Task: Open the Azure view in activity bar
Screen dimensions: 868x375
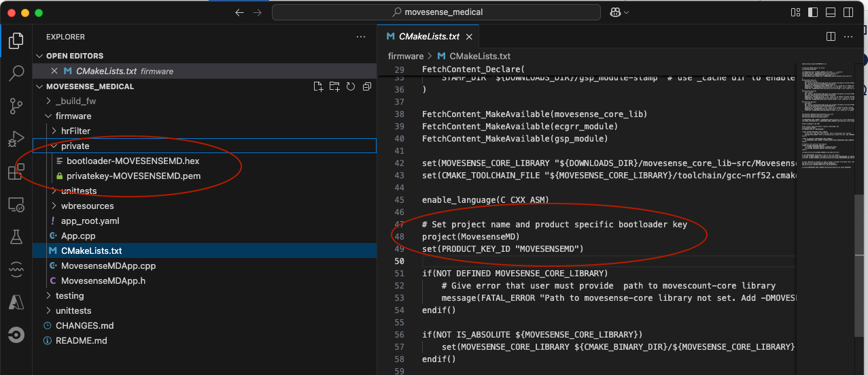Action: tap(16, 302)
